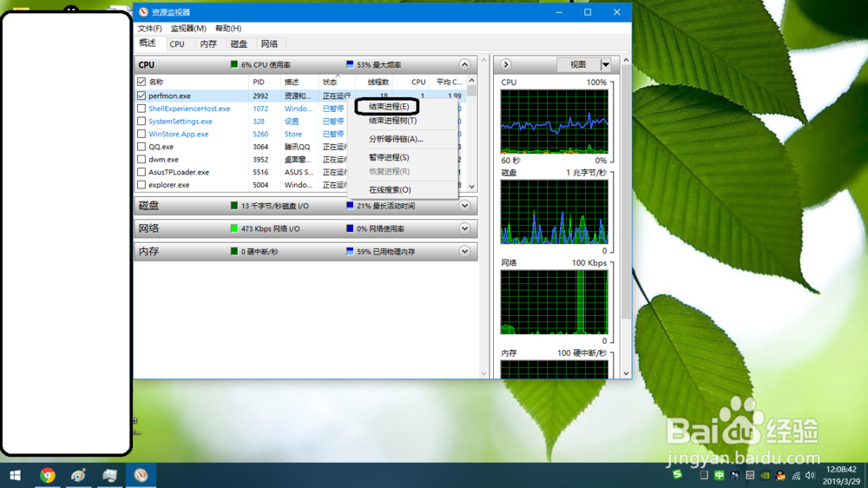
Task: Check the SystemSettings.exe checkbox
Action: coord(141,122)
